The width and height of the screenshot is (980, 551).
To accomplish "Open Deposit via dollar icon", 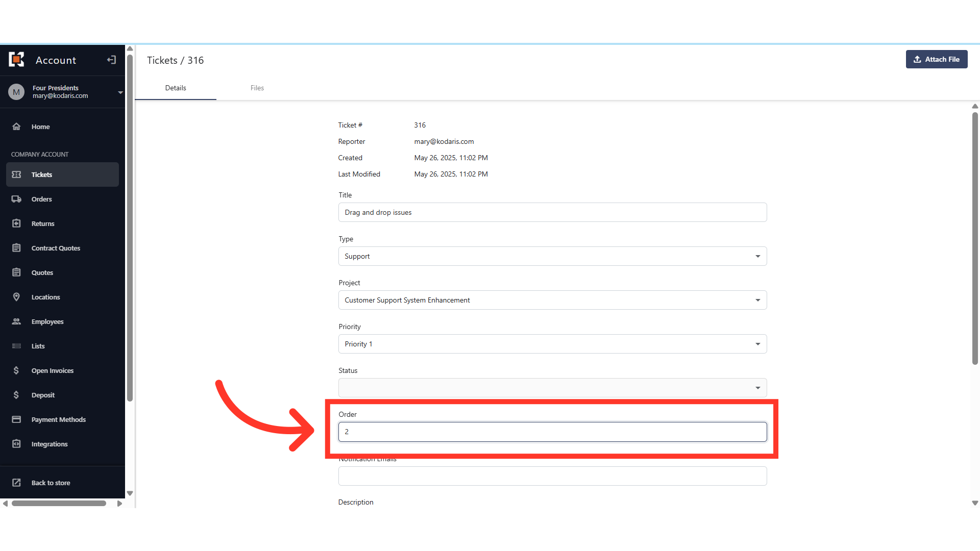I will [x=16, y=395].
